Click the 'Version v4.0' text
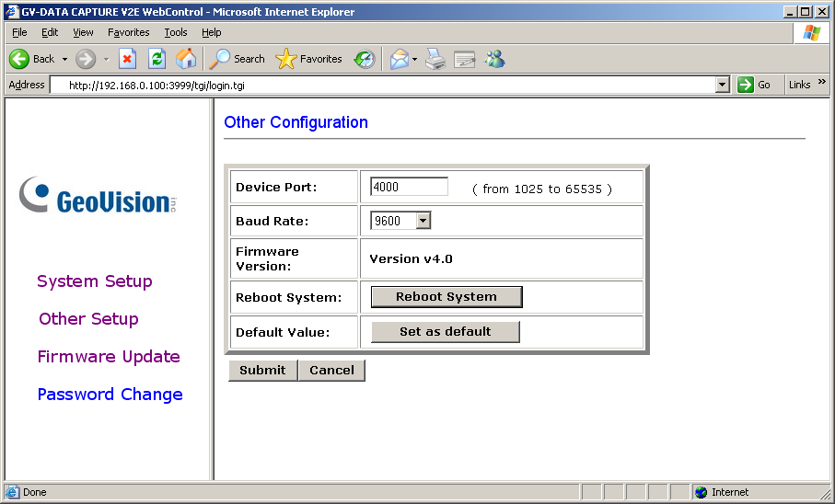The width and height of the screenshot is (835, 504). [x=412, y=259]
